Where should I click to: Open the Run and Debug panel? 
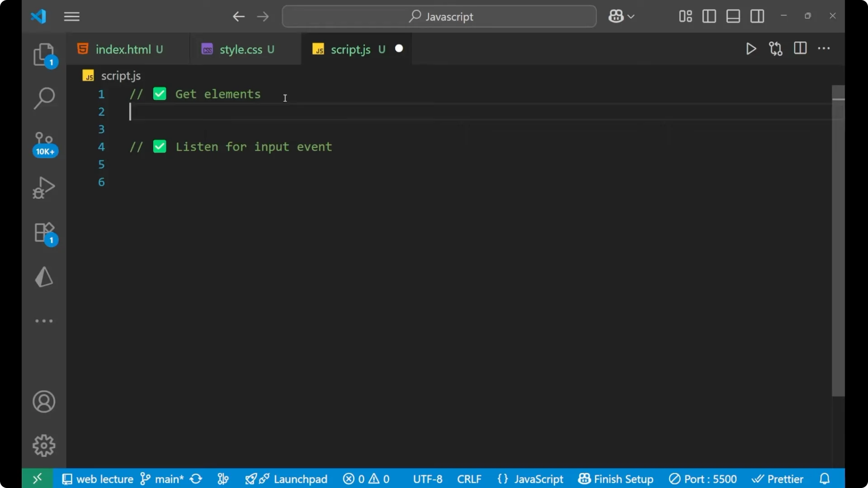tap(44, 187)
